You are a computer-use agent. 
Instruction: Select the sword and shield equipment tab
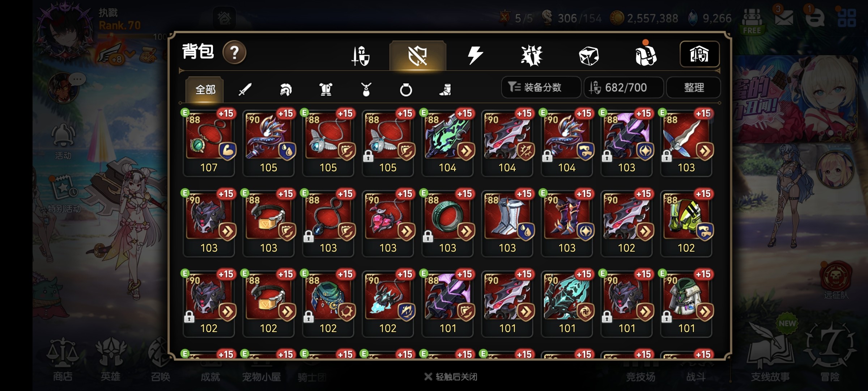pyautogui.click(x=361, y=56)
